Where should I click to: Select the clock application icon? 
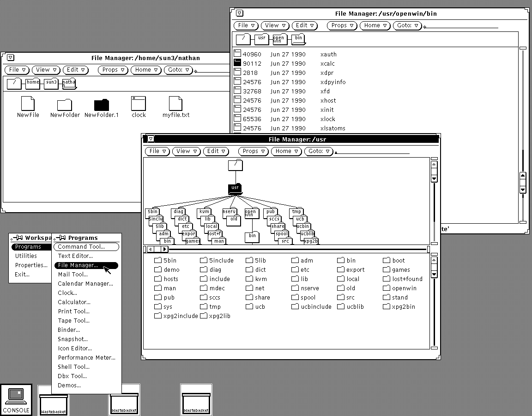click(139, 104)
